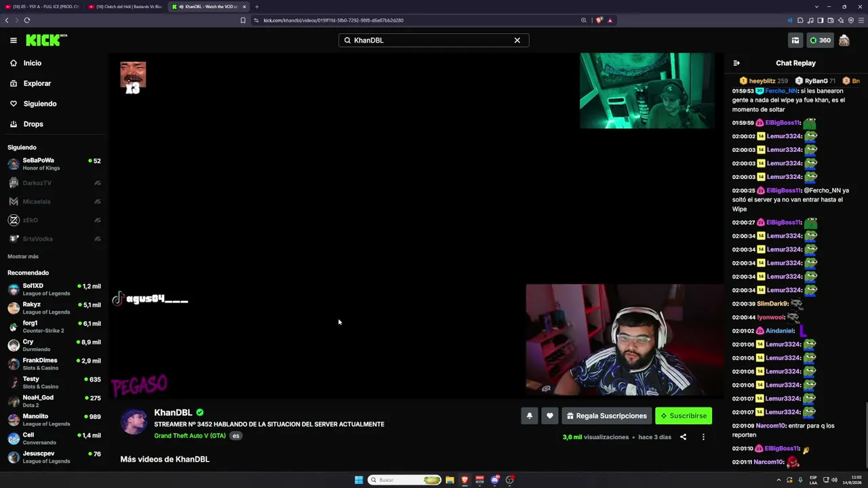868x488 pixels.
Task: Click the KhanDBL channel avatar below video
Action: click(x=134, y=422)
